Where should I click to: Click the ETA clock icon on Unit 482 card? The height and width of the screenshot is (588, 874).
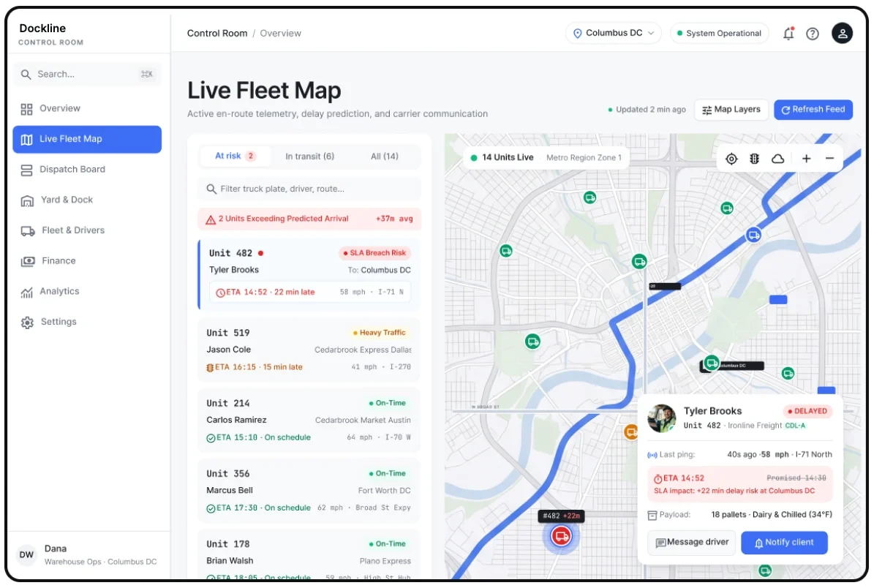(x=220, y=293)
